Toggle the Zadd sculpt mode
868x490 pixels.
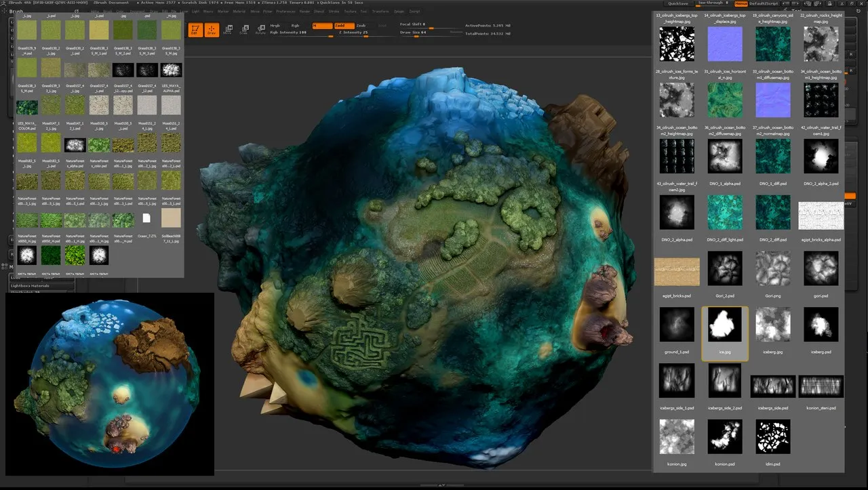[x=344, y=26]
